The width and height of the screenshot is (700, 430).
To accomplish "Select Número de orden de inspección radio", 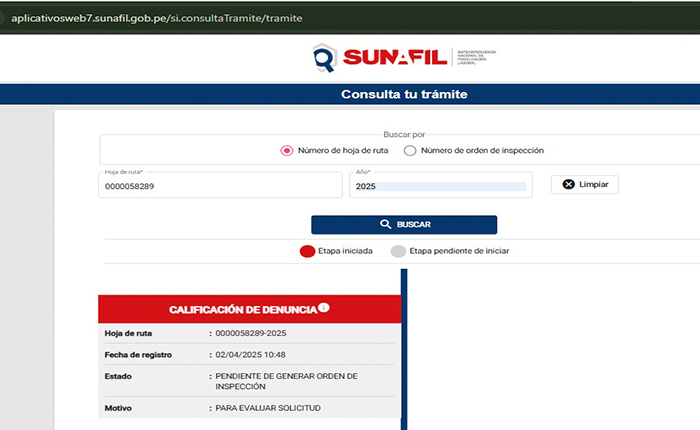I will tap(410, 150).
